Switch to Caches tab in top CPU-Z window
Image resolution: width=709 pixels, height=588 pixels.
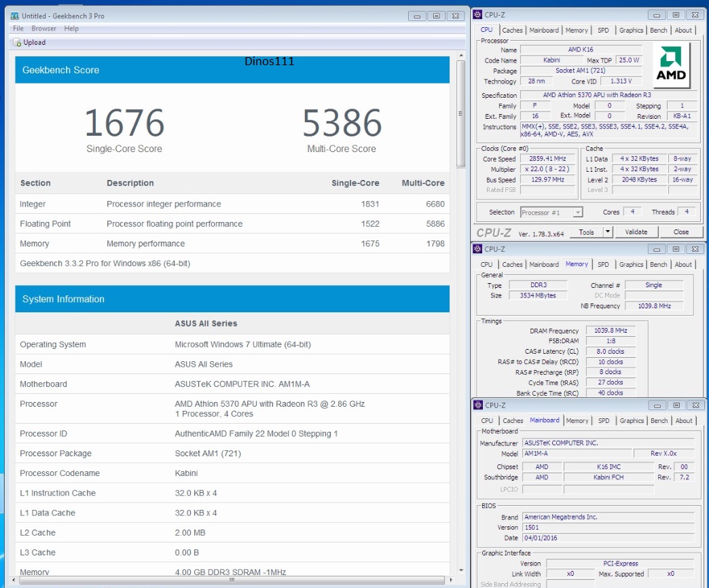pyautogui.click(x=512, y=31)
